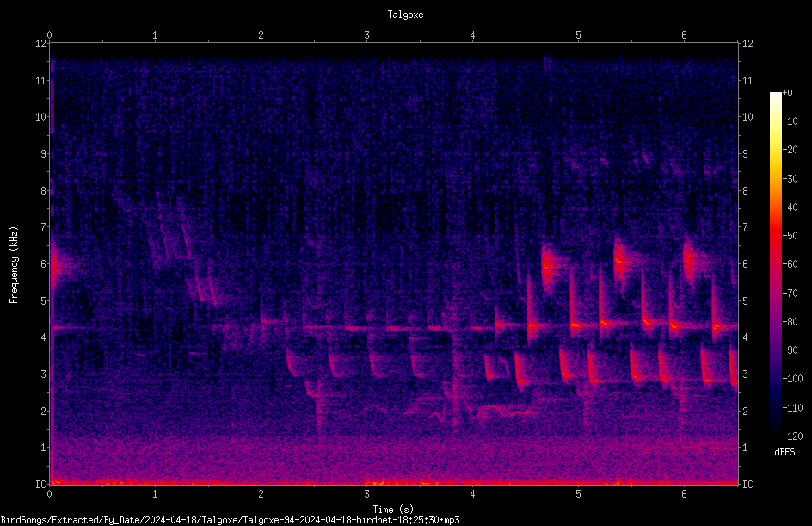Select the 5 second mark on the top axis
The image size is (812, 526).
point(578,35)
